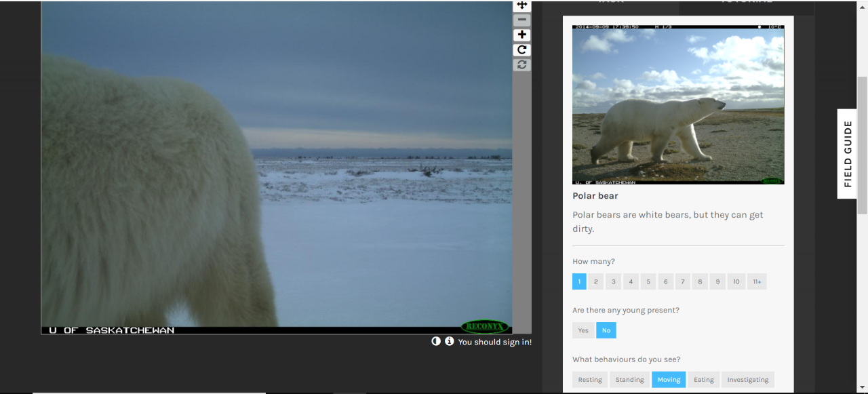Answer No for young present
The image size is (868, 394).
(x=606, y=330)
